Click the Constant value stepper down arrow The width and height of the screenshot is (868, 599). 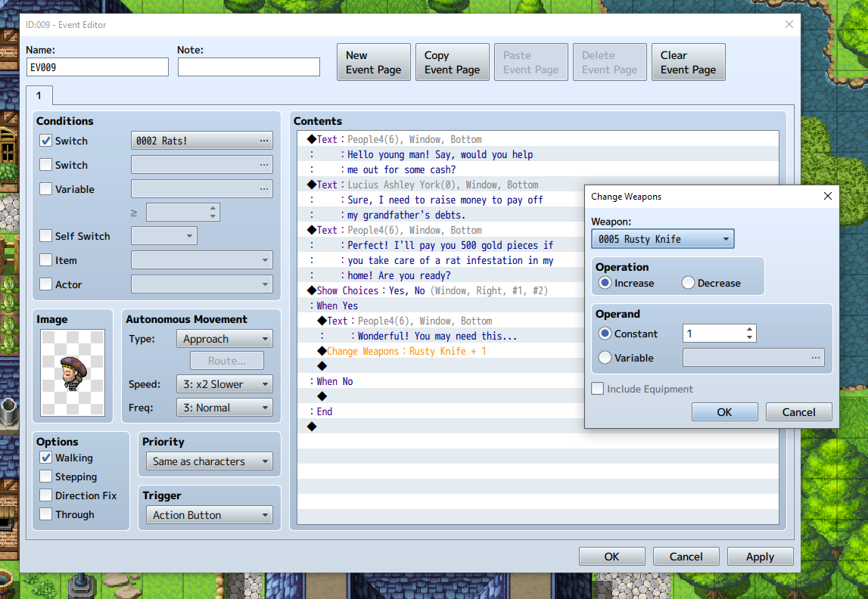click(x=749, y=337)
